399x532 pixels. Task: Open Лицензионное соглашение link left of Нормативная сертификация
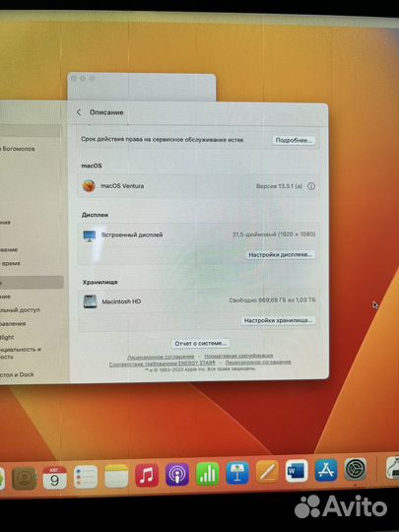(161, 357)
